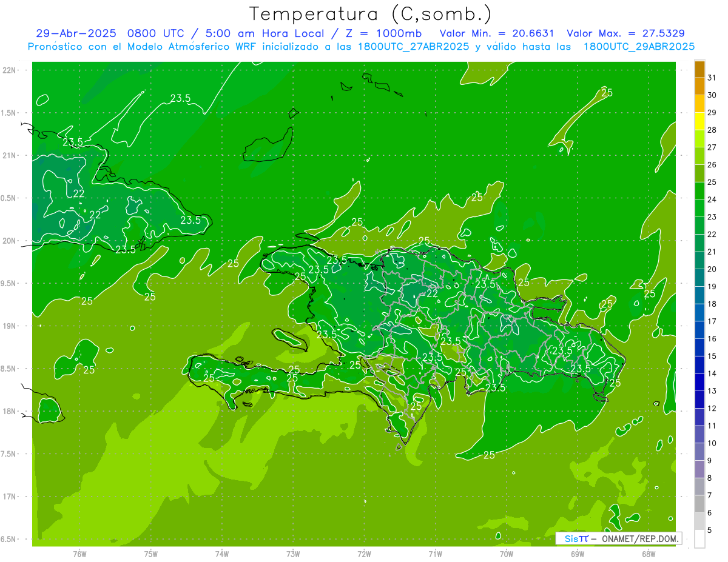Click the 74W longitude axis label
Image resolution: width=728 pixels, height=562 pixels.
point(222,554)
